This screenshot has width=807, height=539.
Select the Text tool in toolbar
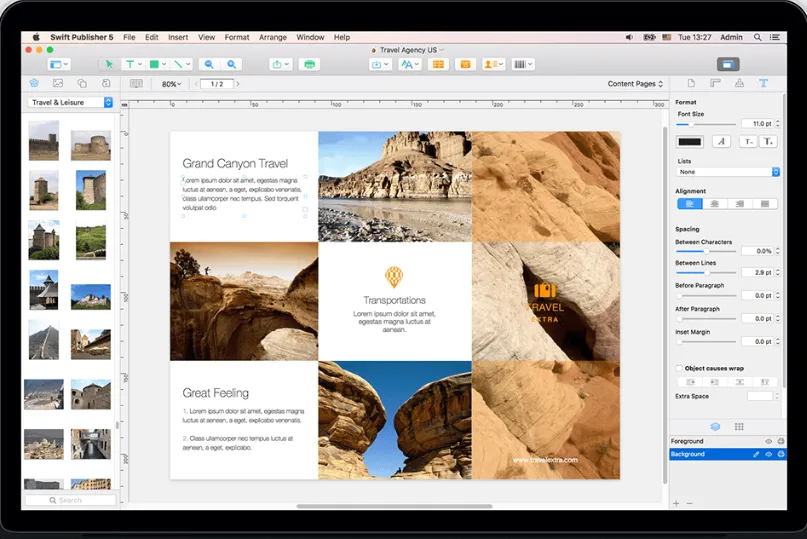(131, 64)
